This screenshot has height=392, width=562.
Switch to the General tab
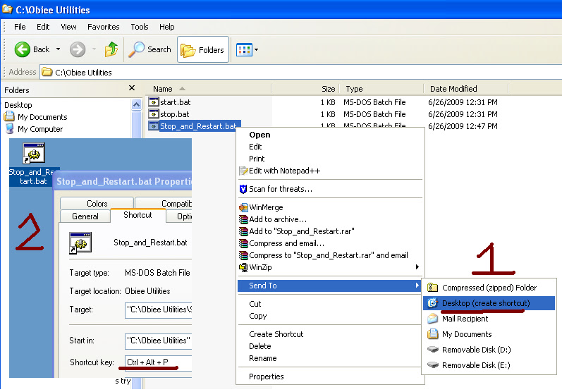point(85,216)
